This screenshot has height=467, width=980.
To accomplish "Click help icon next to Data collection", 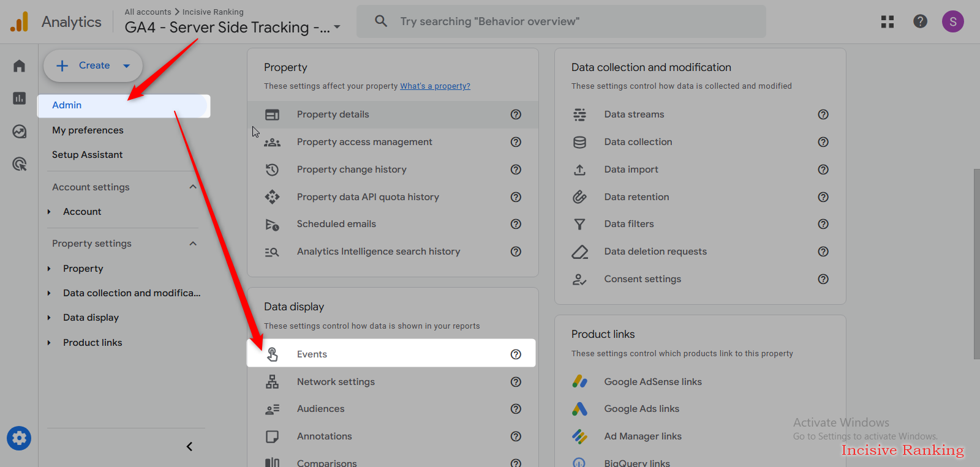I will pos(823,142).
